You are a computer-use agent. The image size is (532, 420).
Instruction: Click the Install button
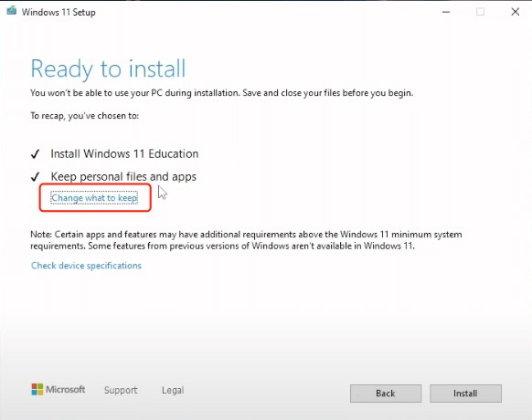(465, 394)
